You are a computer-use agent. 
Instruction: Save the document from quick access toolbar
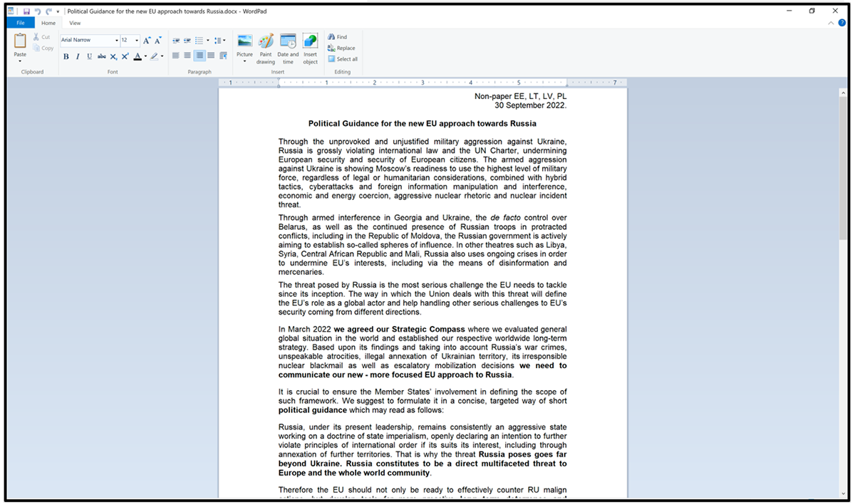(x=26, y=11)
